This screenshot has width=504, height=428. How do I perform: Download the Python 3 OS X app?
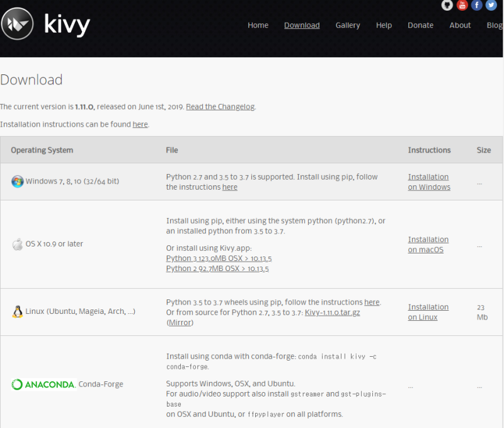(219, 258)
